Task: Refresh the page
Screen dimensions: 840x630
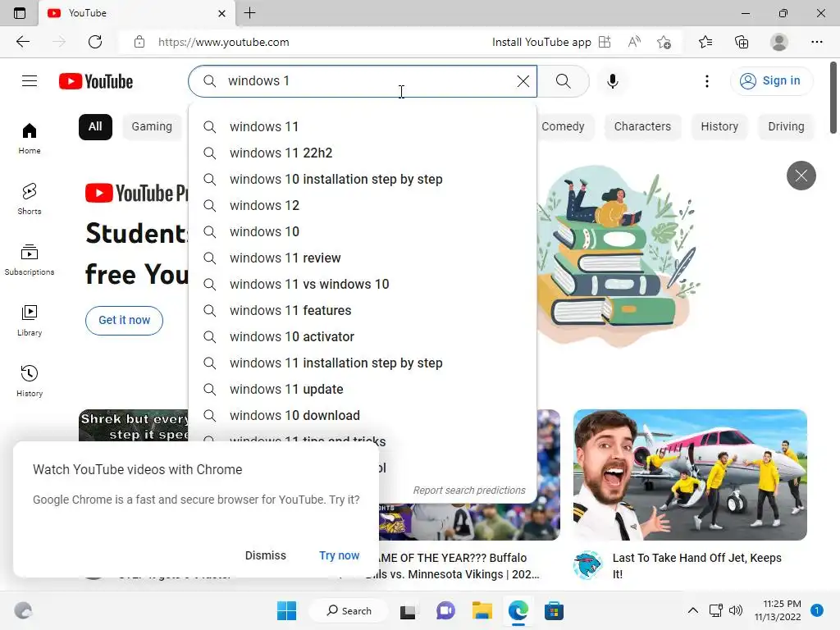Action: (95, 42)
